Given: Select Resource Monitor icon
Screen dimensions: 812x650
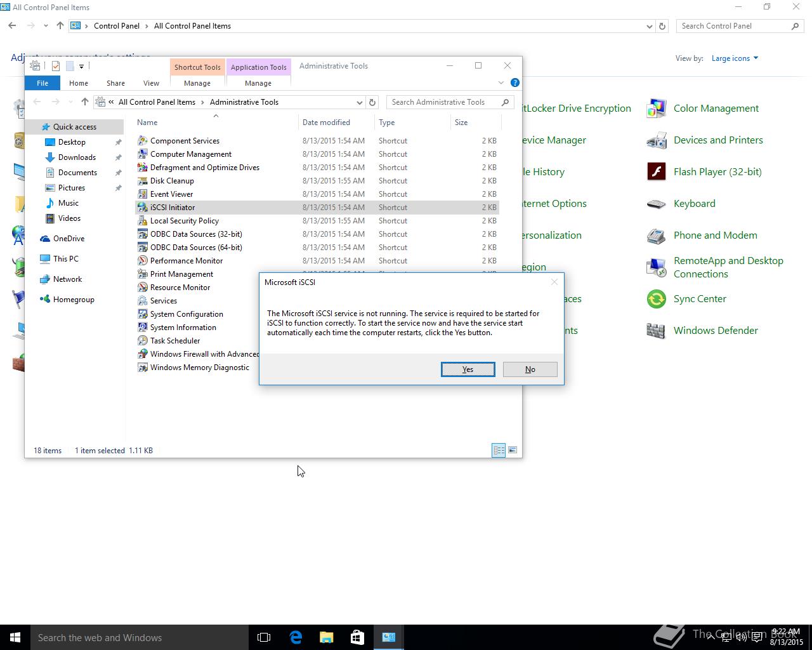Looking at the screenshot, I should coord(143,288).
